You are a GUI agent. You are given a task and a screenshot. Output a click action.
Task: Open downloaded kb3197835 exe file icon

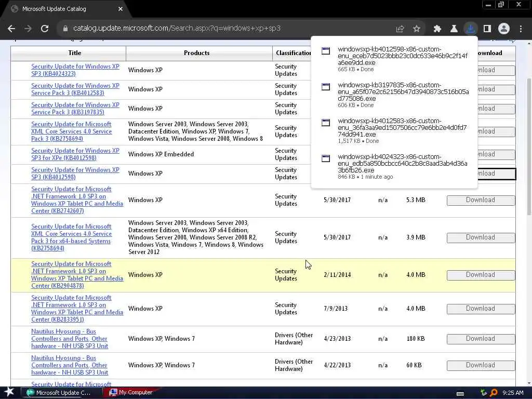326,87
